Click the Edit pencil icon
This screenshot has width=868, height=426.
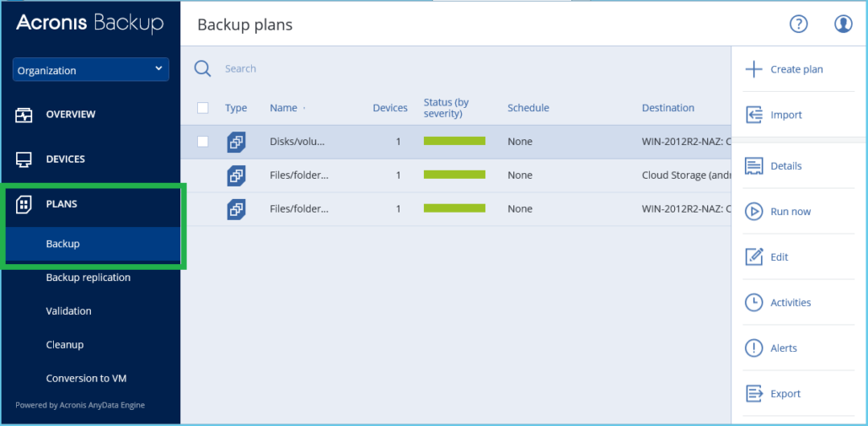[x=753, y=256]
